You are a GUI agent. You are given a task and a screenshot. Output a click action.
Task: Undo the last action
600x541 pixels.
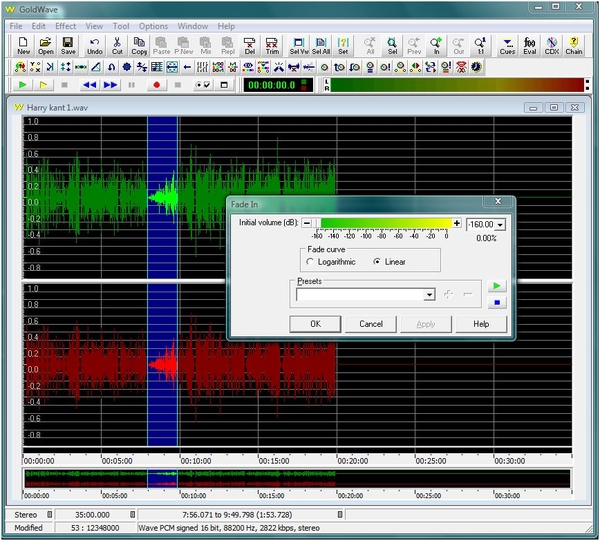point(95,46)
